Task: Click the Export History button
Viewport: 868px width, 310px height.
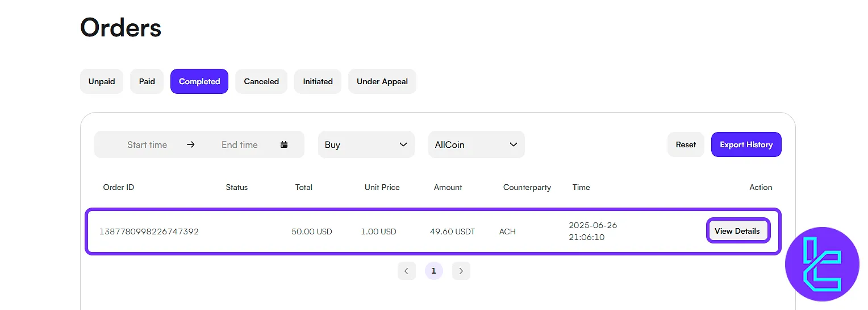Action: tap(746, 144)
